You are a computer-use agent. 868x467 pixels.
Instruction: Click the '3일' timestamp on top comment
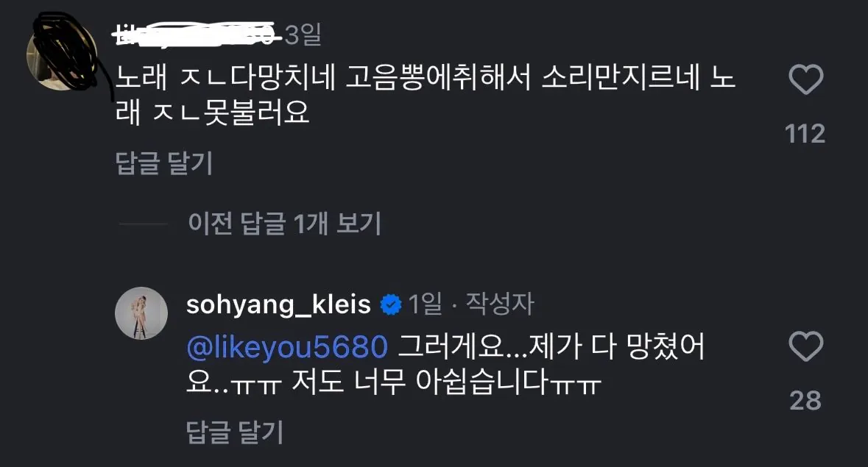302,35
